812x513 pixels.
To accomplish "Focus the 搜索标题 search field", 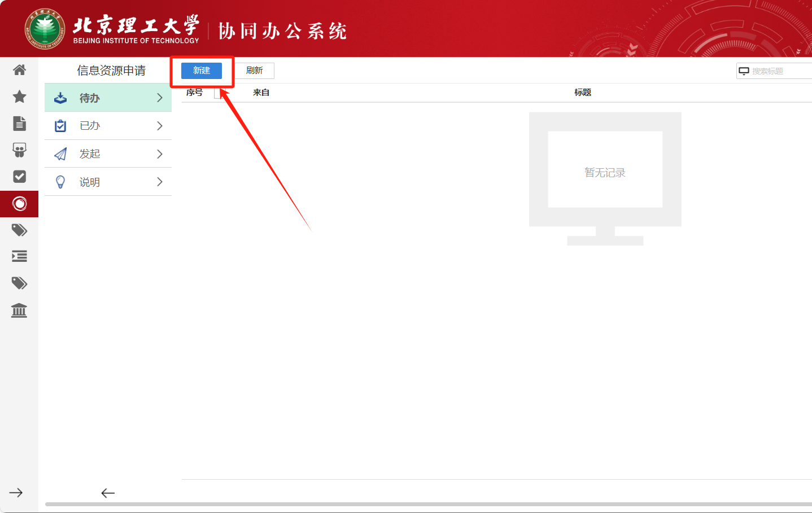I will pos(779,71).
